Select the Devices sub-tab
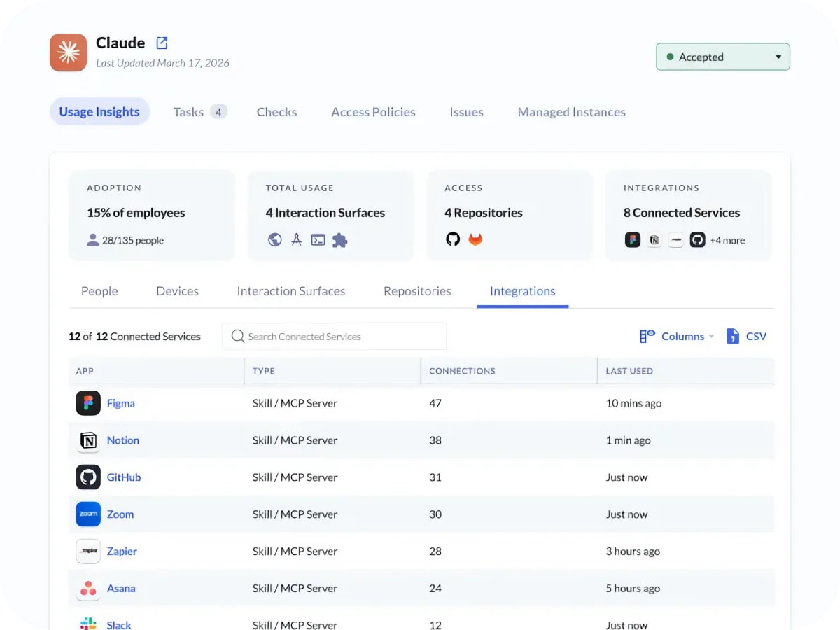The height and width of the screenshot is (630, 840). 177,291
